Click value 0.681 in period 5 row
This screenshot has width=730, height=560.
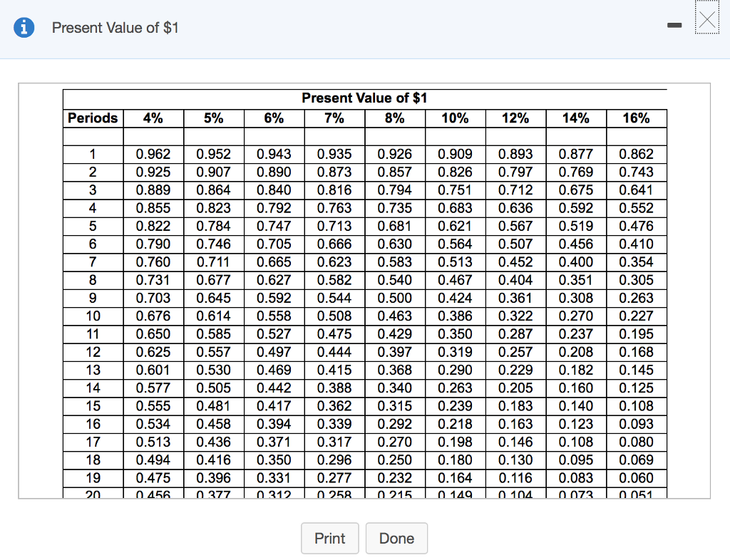pyautogui.click(x=395, y=226)
